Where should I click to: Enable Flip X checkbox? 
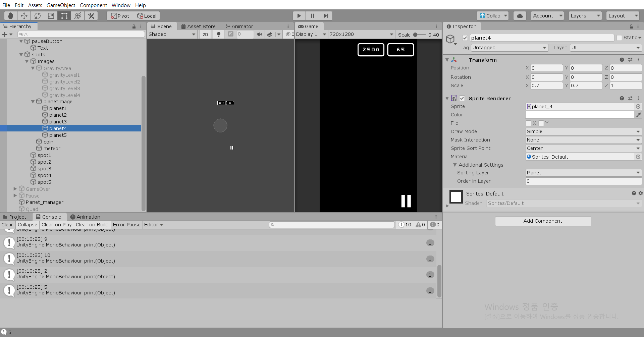[528, 123]
